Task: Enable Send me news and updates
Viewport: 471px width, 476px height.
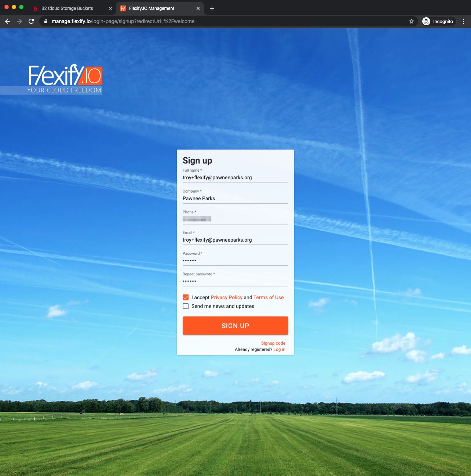Action: coord(186,306)
